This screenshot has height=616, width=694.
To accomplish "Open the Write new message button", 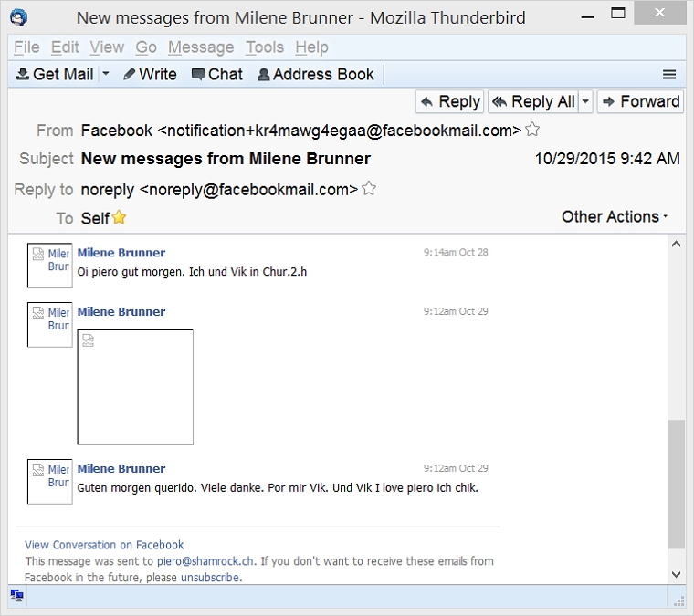I will click(150, 75).
